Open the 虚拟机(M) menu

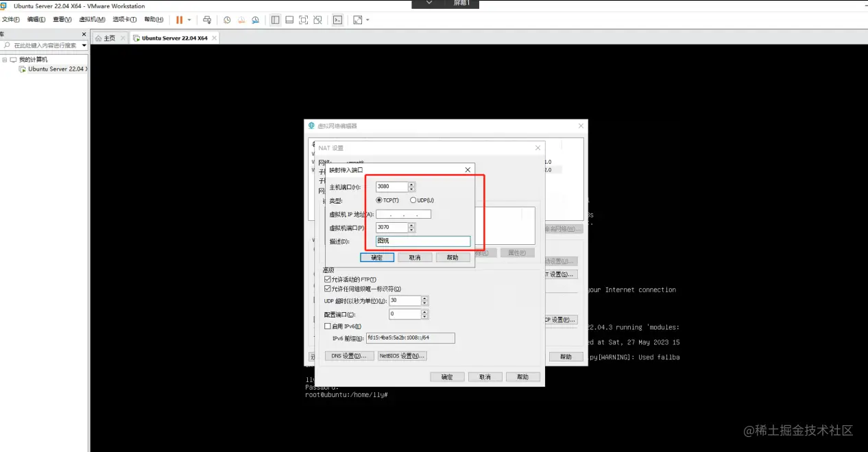93,19
